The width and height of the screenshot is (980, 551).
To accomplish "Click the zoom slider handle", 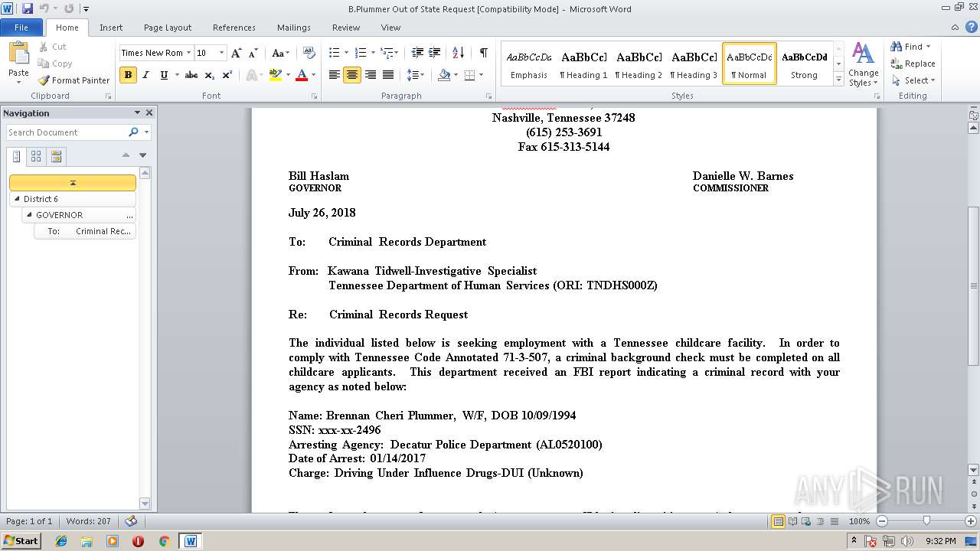I will (x=926, y=521).
